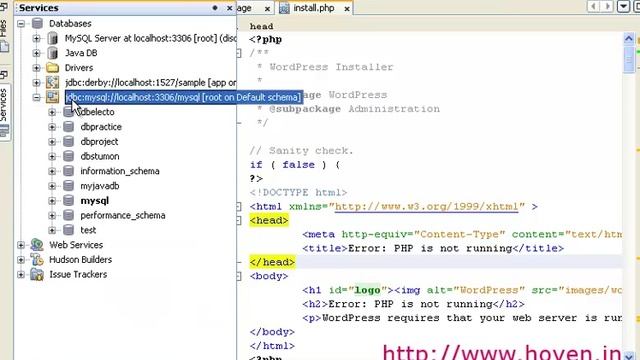Close the Services panel
Viewport: 640px width, 360px height.
coord(229,8)
